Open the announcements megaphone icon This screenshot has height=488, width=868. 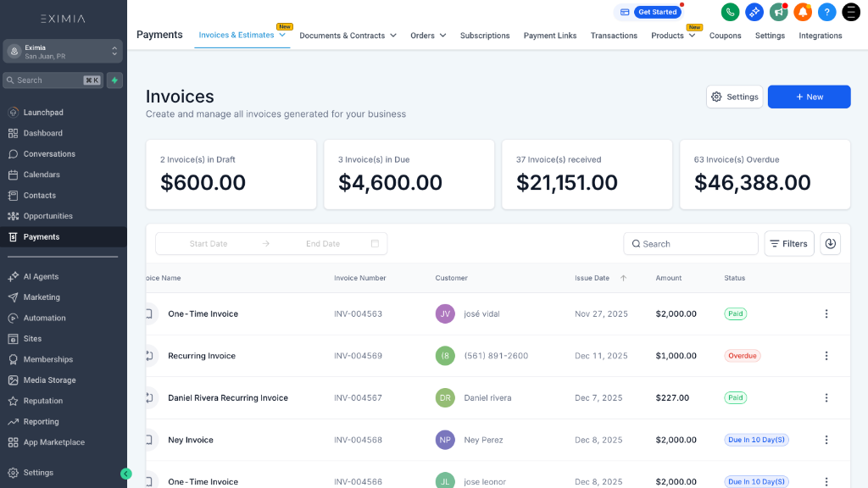click(x=778, y=13)
